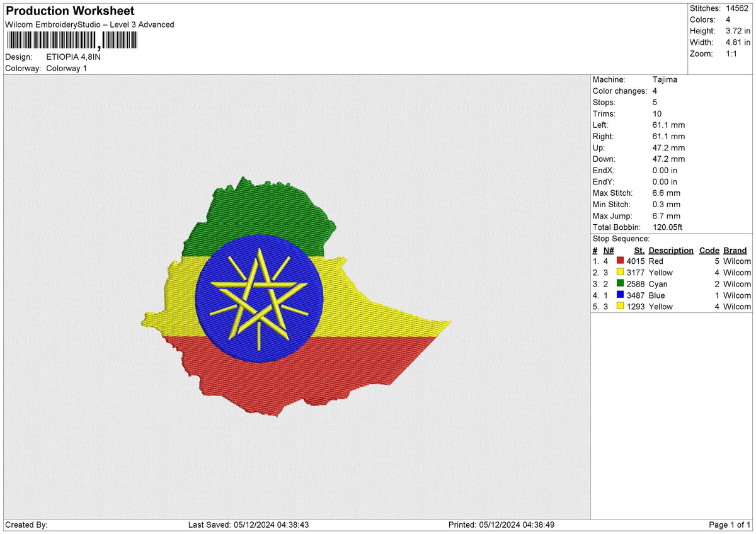Click the green swatch beside 2588 Cyan

coord(621,283)
